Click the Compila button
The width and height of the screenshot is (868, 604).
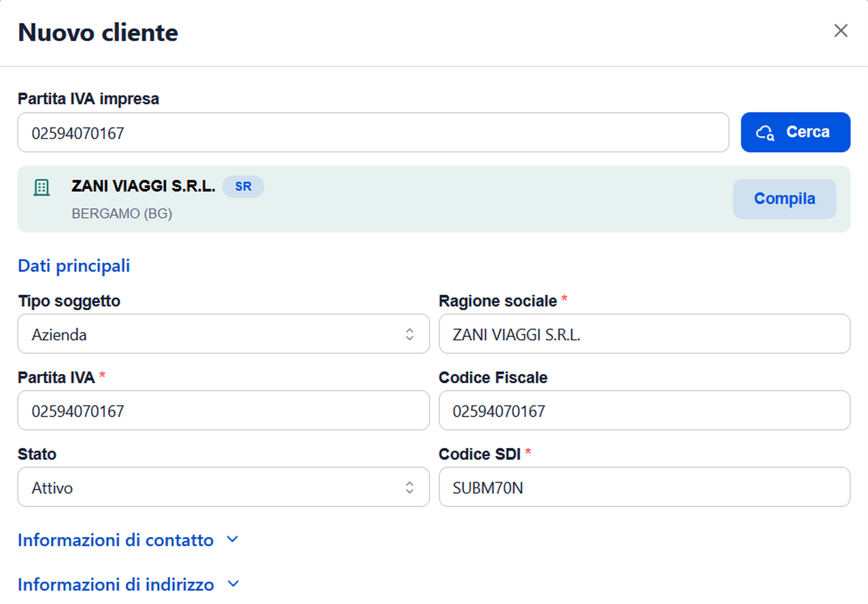(x=784, y=199)
